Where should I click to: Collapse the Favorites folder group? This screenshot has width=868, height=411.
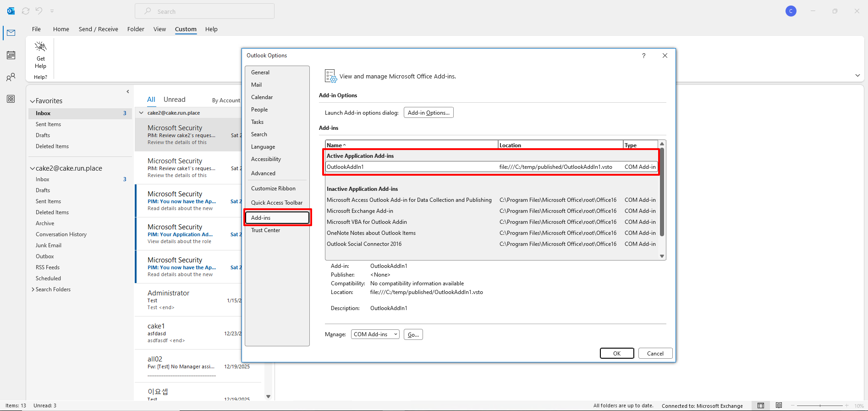pyautogui.click(x=33, y=101)
